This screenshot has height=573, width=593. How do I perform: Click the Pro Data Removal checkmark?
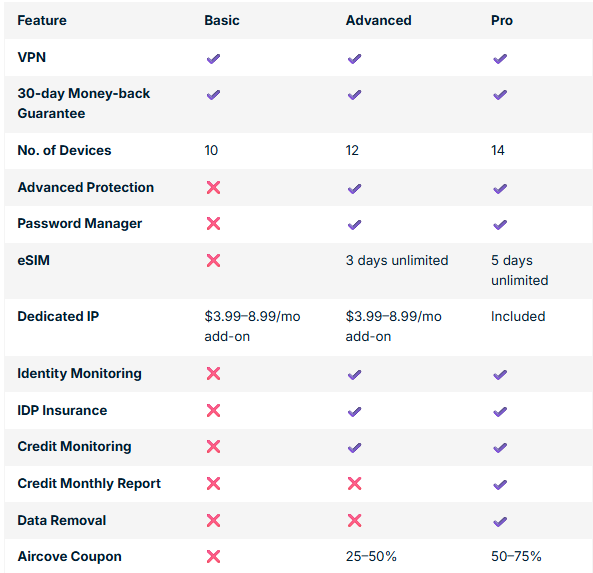(x=500, y=522)
